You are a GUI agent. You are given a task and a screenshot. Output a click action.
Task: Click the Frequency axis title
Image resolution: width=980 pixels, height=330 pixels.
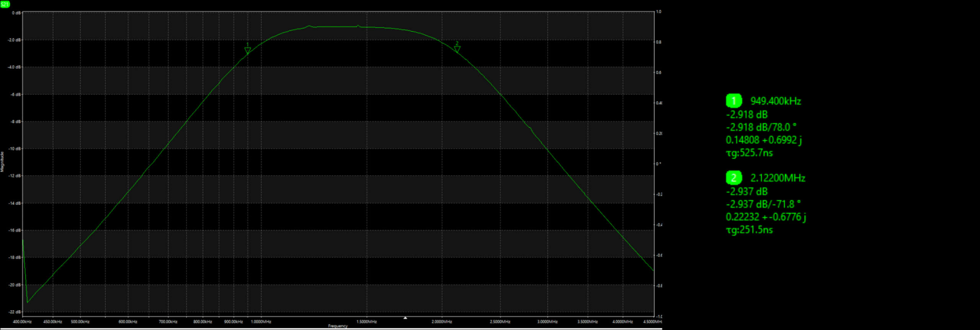[x=338, y=326]
